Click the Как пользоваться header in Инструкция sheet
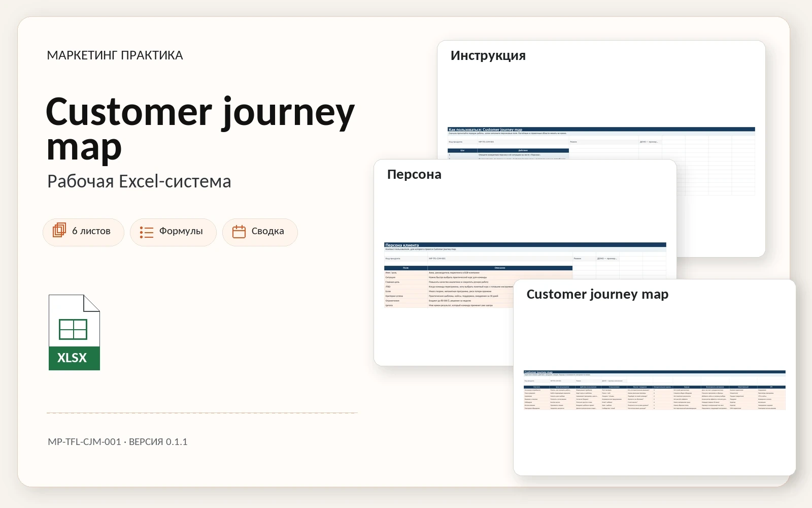 601,130
